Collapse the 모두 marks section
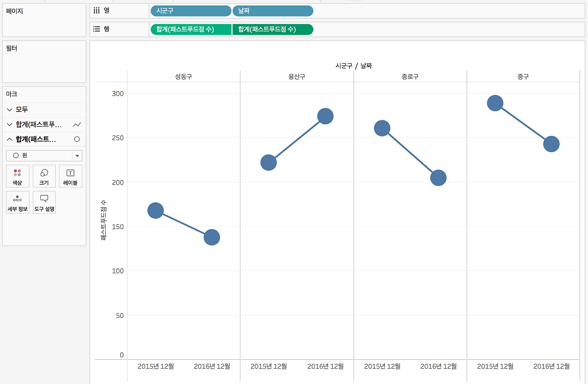The width and height of the screenshot is (588, 384). point(10,110)
